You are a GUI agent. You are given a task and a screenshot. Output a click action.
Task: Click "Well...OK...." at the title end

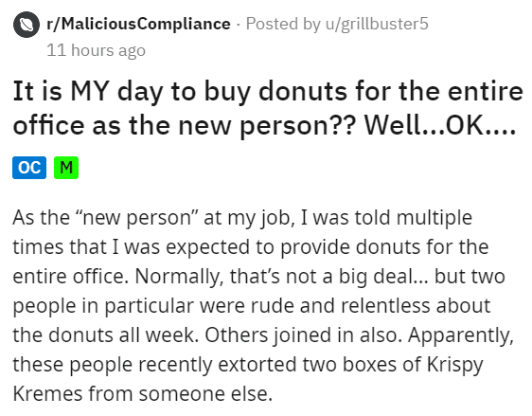(x=440, y=126)
